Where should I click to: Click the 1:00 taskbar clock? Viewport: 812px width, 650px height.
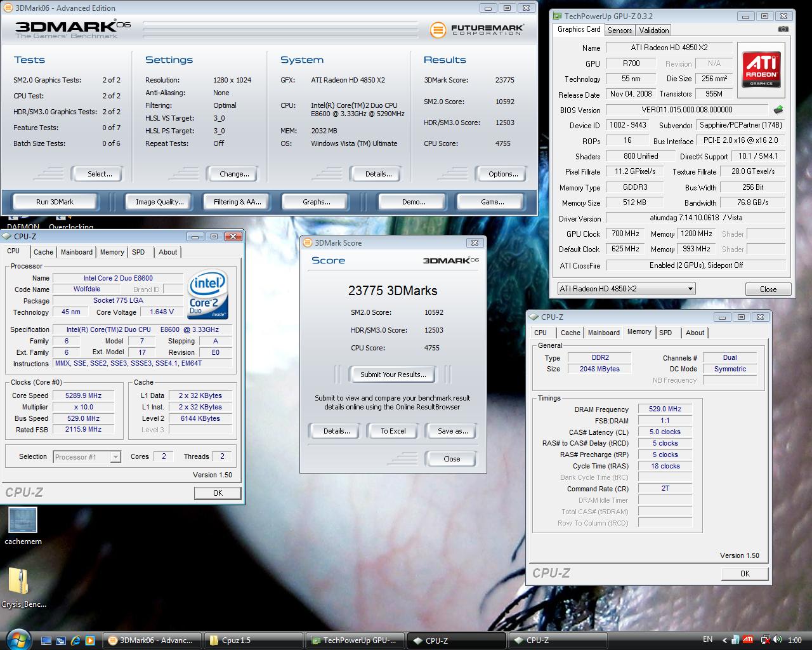(x=794, y=640)
